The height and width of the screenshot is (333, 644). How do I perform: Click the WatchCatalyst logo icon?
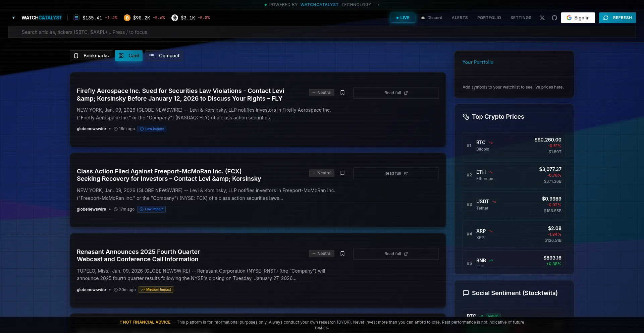point(13,18)
